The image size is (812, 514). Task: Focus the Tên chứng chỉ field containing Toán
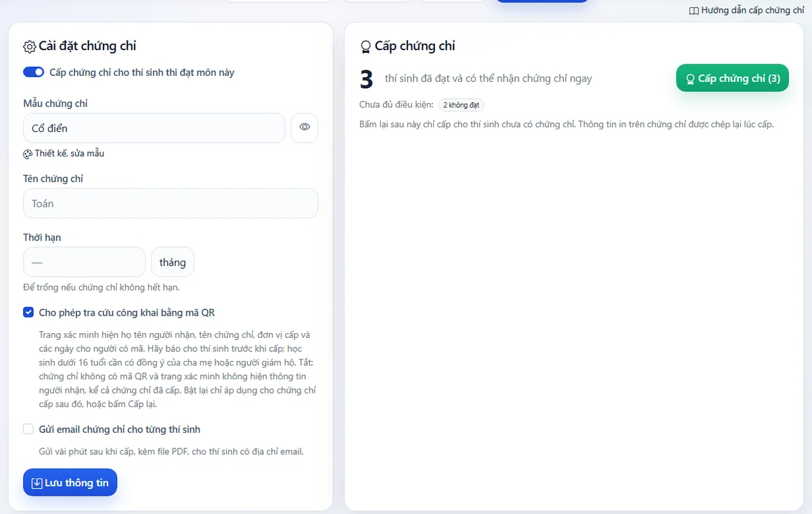click(171, 203)
